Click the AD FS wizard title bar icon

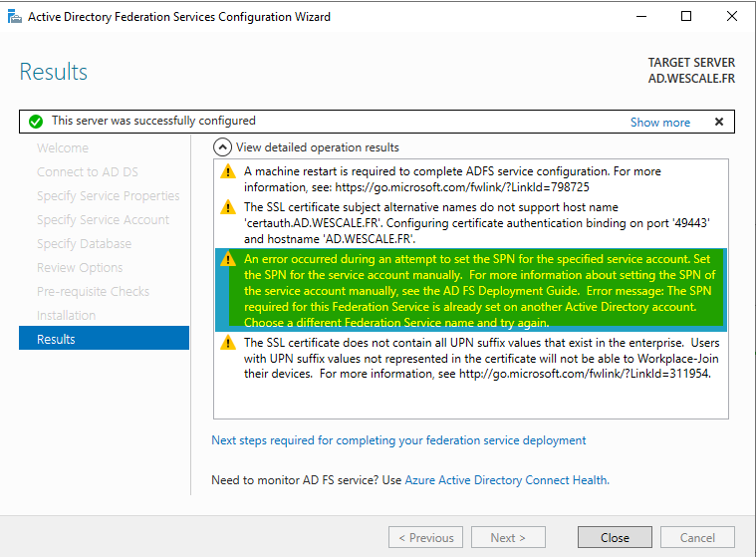click(15, 17)
